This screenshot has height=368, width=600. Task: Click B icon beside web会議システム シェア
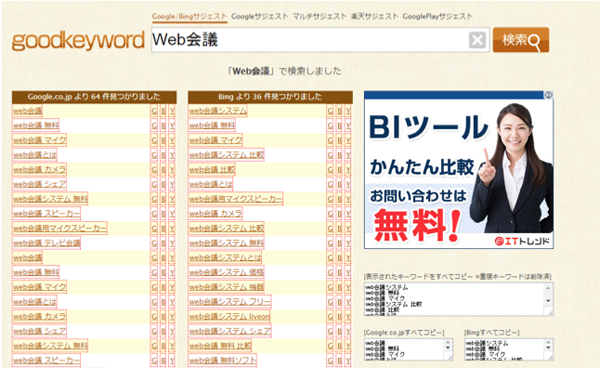(x=339, y=331)
